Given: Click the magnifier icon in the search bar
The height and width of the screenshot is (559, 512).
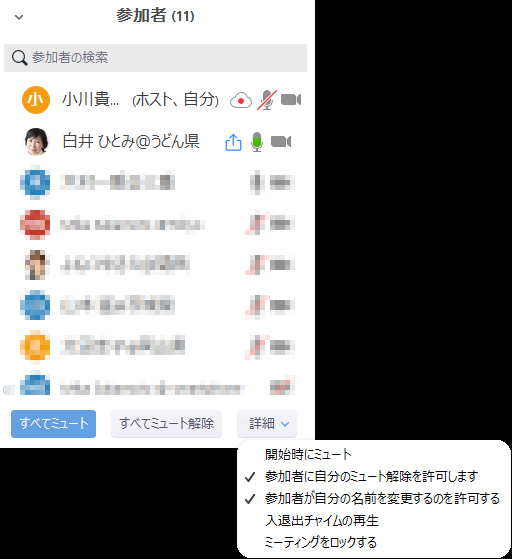Looking at the screenshot, I should tap(19, 58).
